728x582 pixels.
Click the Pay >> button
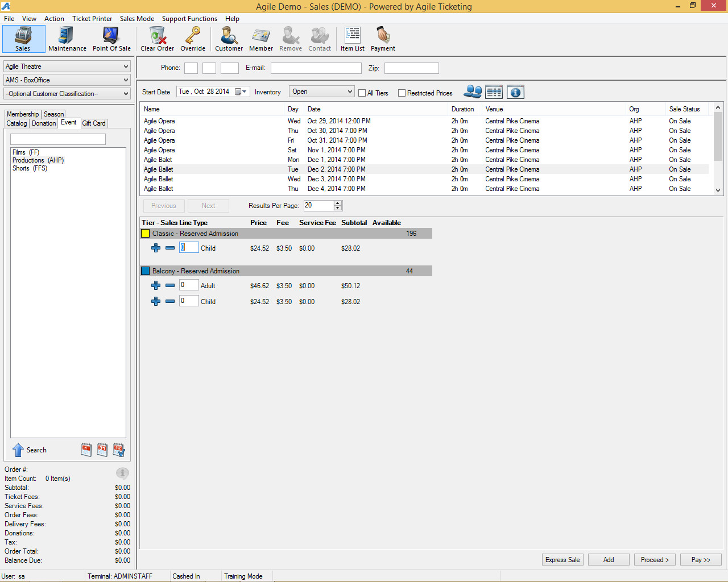pos(701,560)
